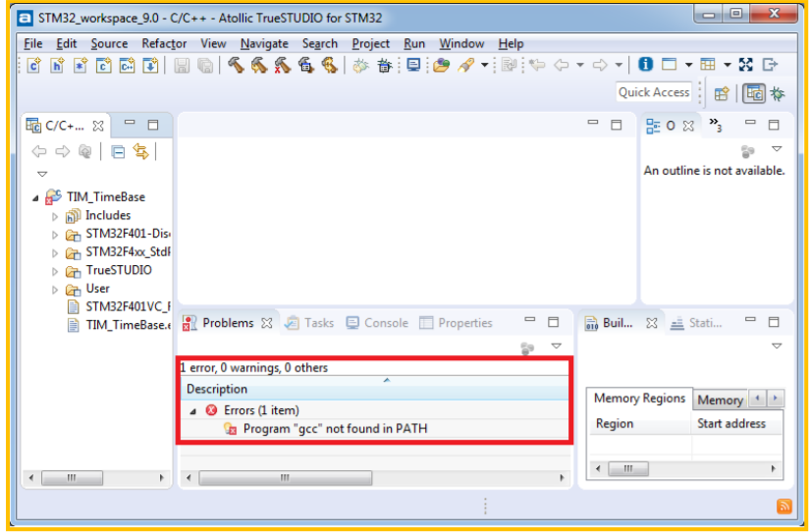This screenshot has width=810, height=532.
Task: Click the pale debug bug toolbar icon
Action: coord(360,65)
